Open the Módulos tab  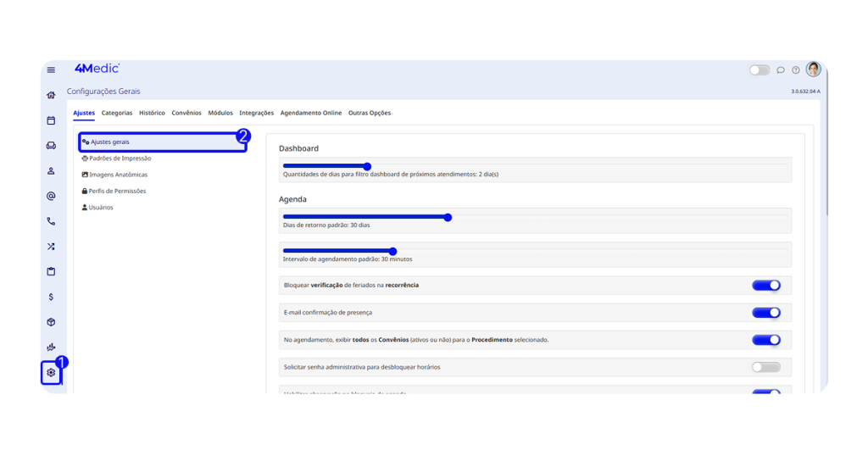click(x=220, y=113)
